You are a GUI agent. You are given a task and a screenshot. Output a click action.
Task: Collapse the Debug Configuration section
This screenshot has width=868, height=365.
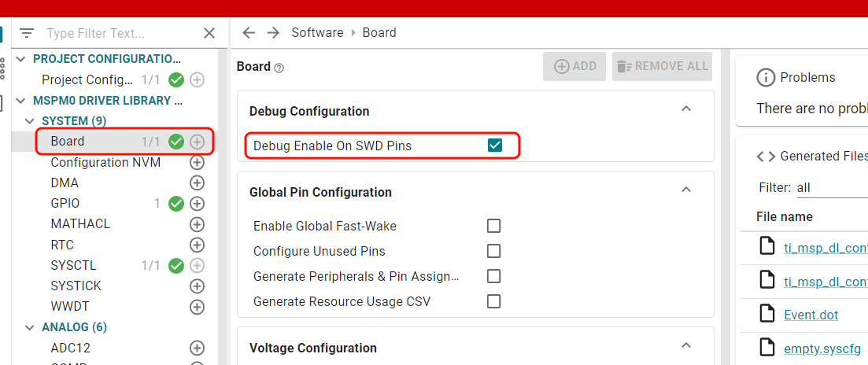686,109
